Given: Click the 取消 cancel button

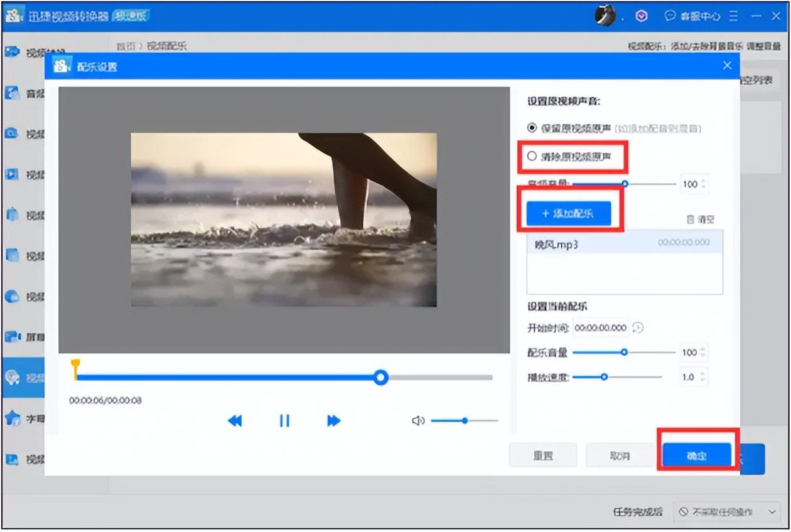Looking at the screenshot, I should [620, 456].
